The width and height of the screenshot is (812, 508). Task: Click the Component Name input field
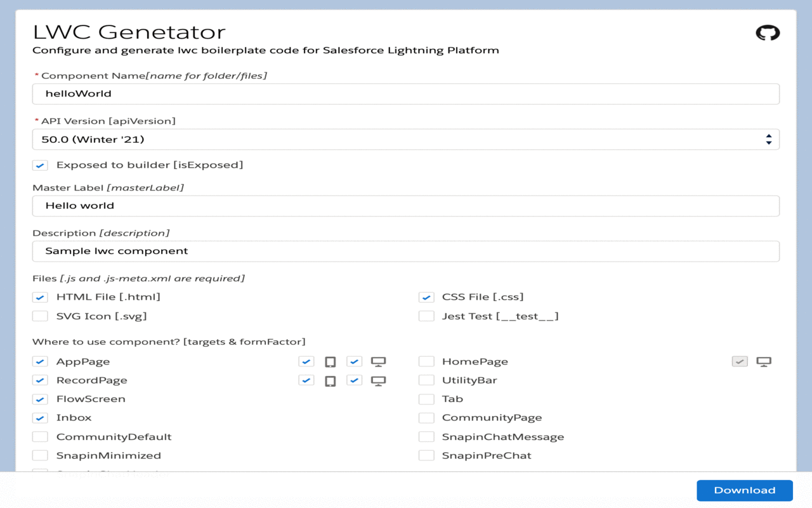click(406, 94)
